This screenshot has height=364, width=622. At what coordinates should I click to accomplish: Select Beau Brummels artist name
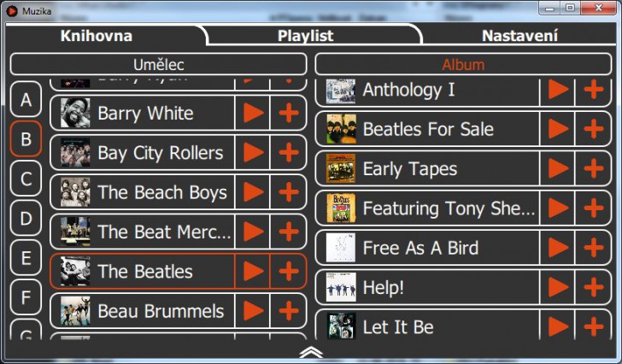tap(161, 311)
